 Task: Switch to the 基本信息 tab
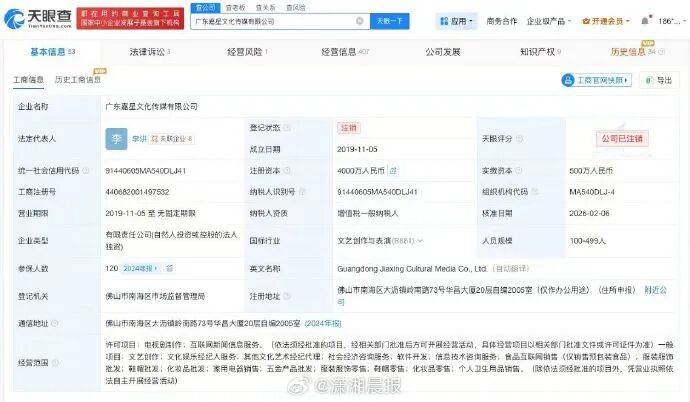tap(52, 52)
